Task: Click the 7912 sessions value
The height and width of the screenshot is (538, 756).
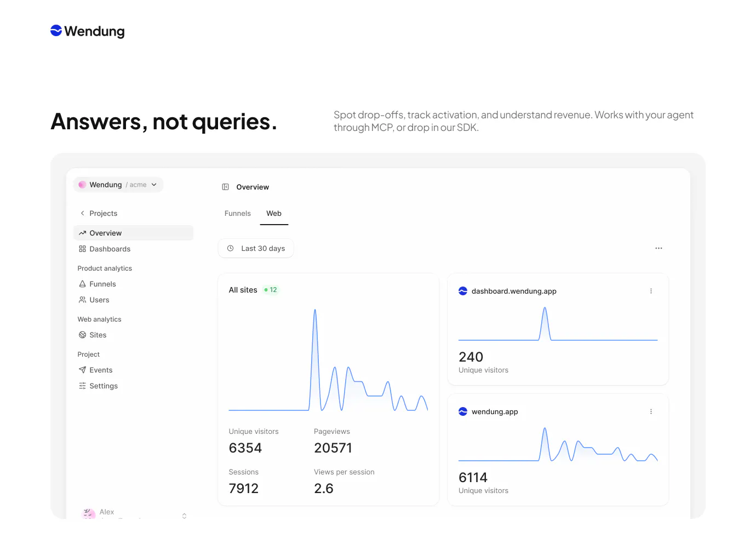Action: click(244, 489)
